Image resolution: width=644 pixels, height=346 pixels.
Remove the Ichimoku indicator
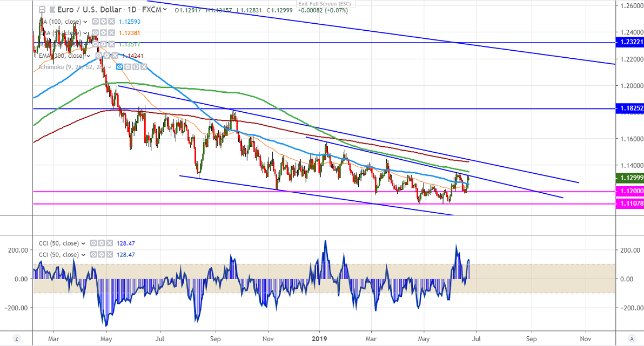(x=144, y=67)
